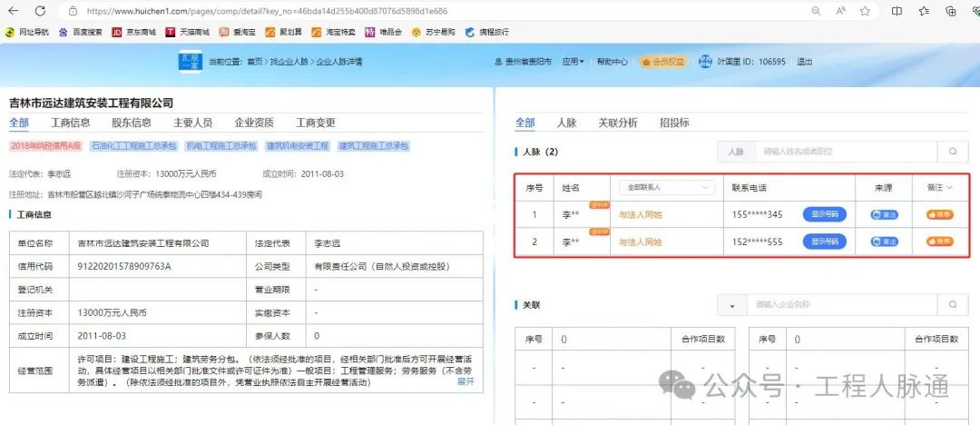Open the 苏宁易购 bookmark
980x425 pixels.
point(433,32)
